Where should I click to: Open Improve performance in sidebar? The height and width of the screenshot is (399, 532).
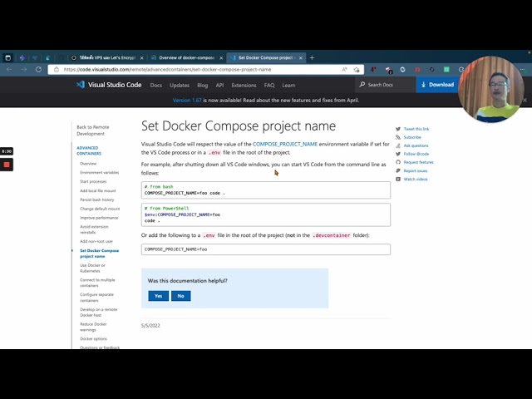tap(99, 218)
